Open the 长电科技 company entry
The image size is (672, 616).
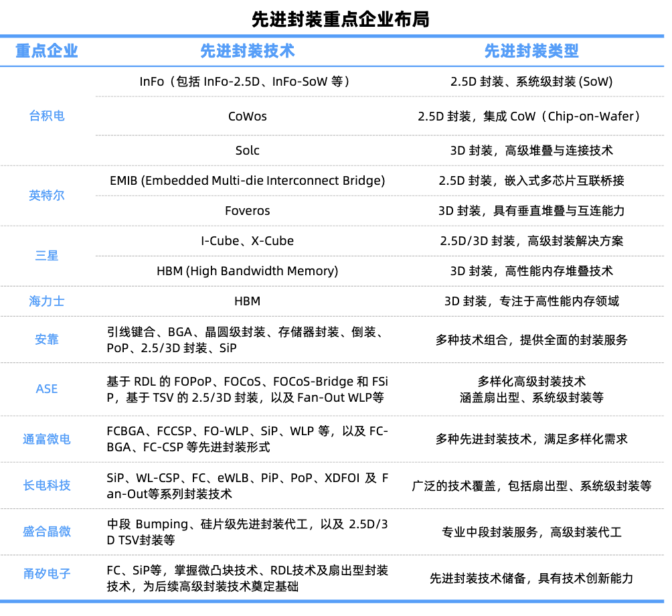tap(47, 485)
